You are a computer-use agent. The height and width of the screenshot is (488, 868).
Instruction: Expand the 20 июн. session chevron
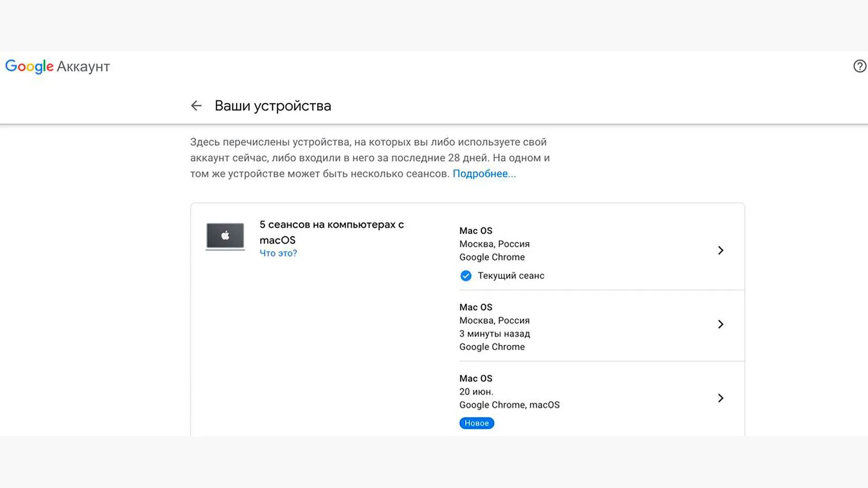coord(721,398)
